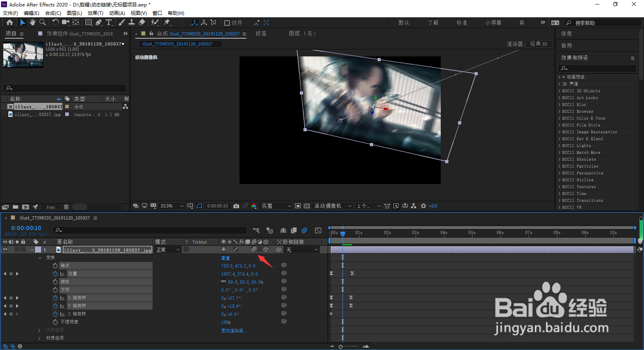The width and height of the screenshot is (644, 350).
Task: Open blend mode dropdown showing 正常
Action: tap(168, 250)
